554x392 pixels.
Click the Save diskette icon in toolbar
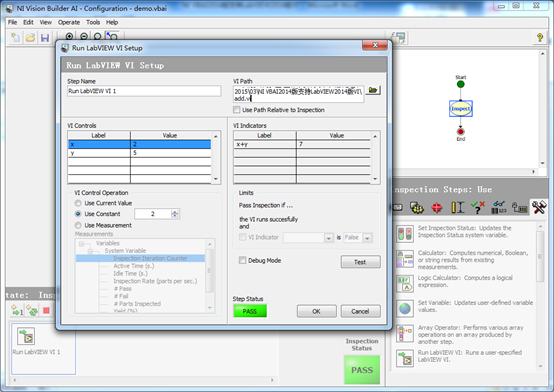[x=45, y=37]
